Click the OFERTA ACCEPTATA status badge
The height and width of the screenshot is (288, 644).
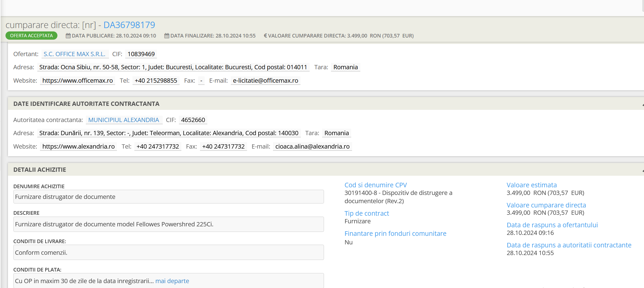(x=31, y=36)
